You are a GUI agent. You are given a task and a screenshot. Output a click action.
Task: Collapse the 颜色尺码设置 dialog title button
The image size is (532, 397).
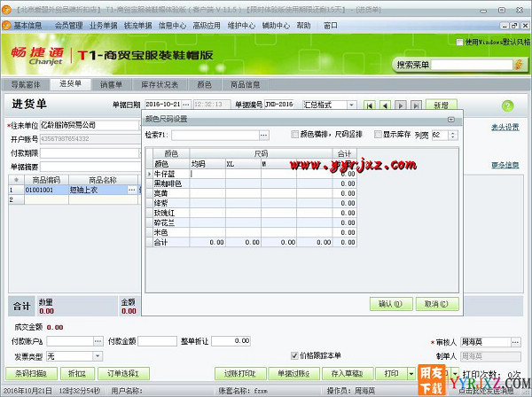click(x=451, y=120)
